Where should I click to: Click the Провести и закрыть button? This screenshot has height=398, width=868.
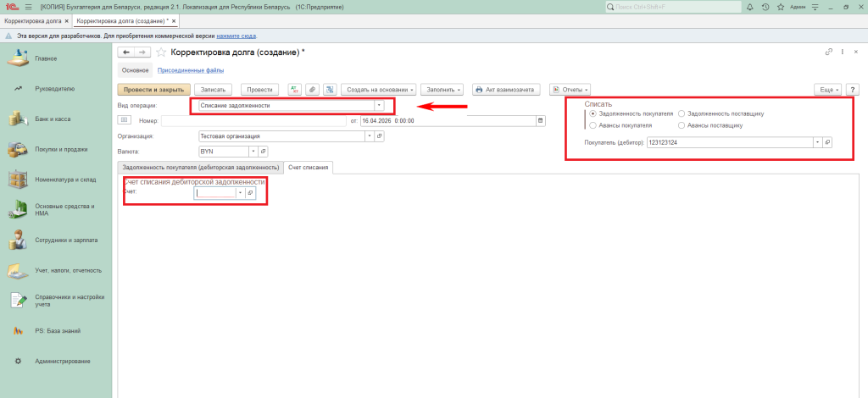pyautogui.click(x=153, y=89)
